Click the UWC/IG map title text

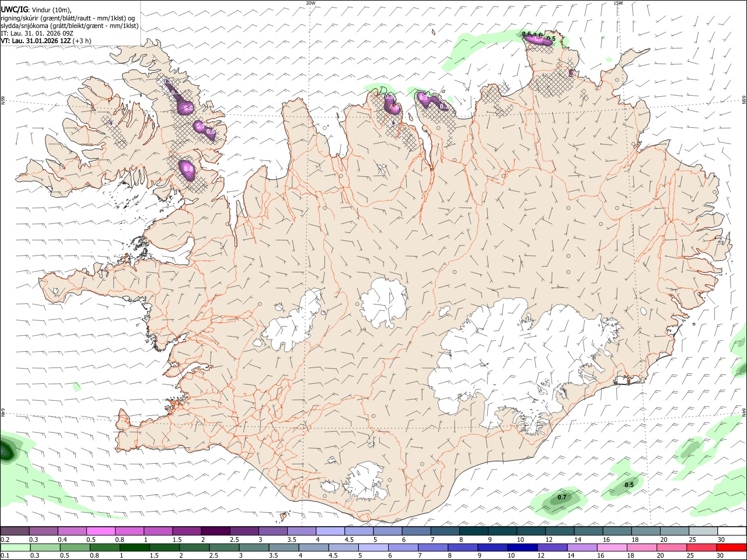click(14, 9)
